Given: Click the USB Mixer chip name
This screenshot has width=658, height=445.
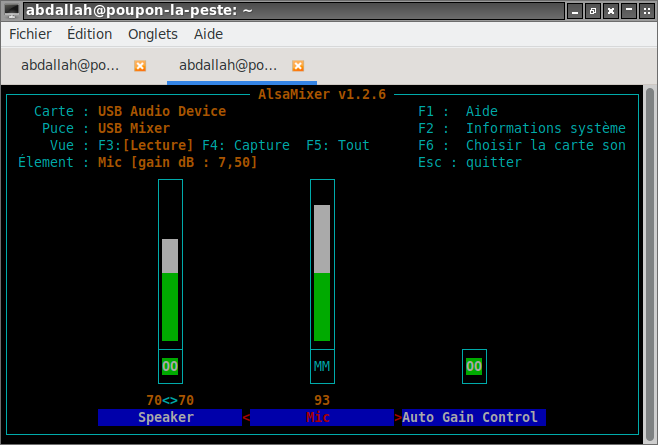Looking at the screenshot, I should [x=134, y=128].
